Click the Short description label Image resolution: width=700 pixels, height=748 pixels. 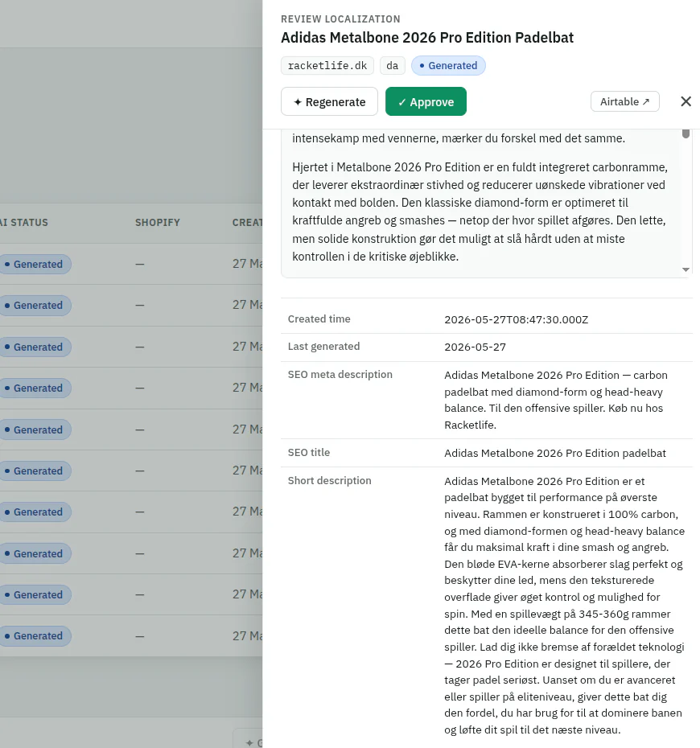329,480
